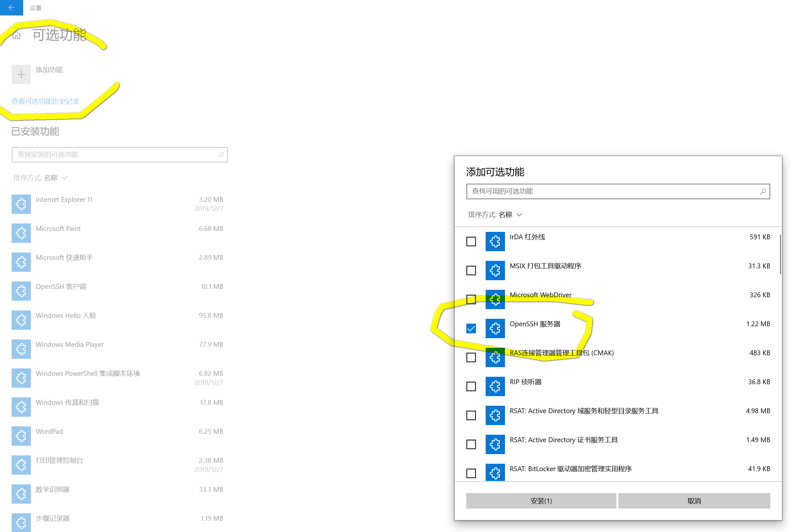799x532 pixels.
Task: Open 查看可选功能历史记录 link
Action: tap(45, 101)
